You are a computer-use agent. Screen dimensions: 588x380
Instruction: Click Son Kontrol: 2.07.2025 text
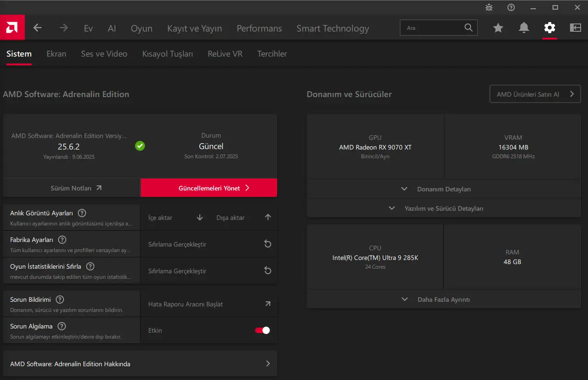pyautogui.click(x=211, y=156)
